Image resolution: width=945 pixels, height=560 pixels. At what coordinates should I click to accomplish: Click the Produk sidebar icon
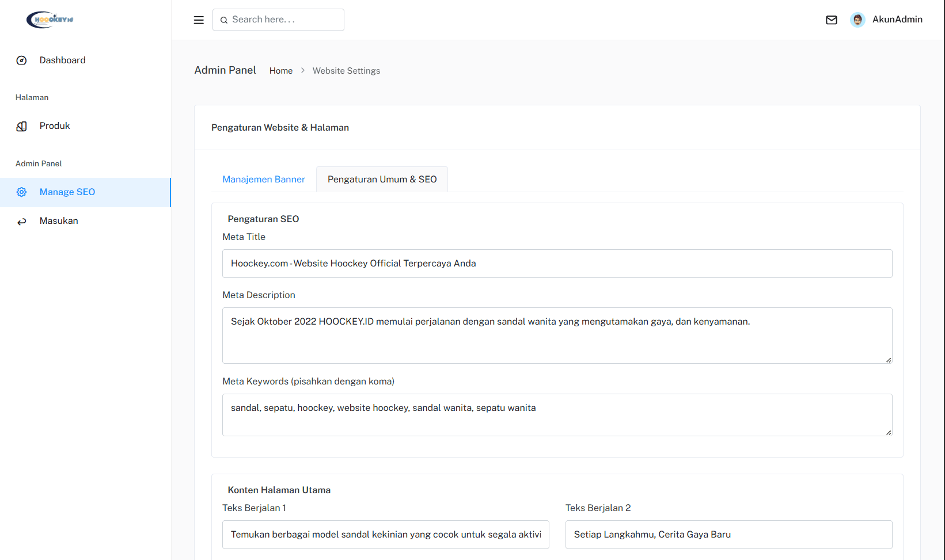tap(22, 126)
